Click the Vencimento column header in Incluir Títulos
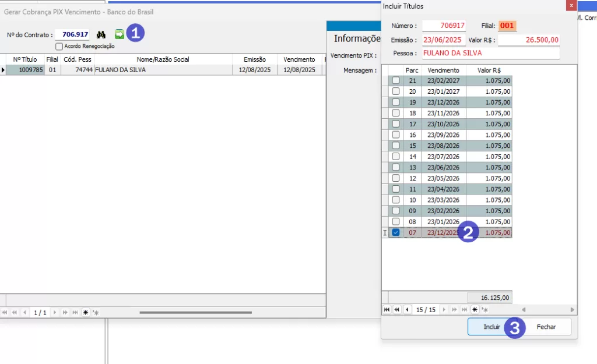Viewport: 597px width, 364px height. pyautogui.click(x=444, y=70)
